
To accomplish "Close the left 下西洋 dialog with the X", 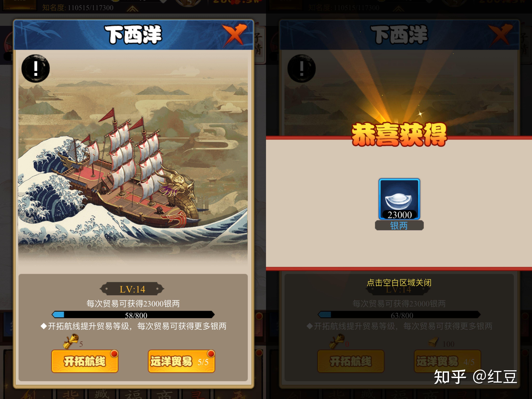I will click(234, 35).
